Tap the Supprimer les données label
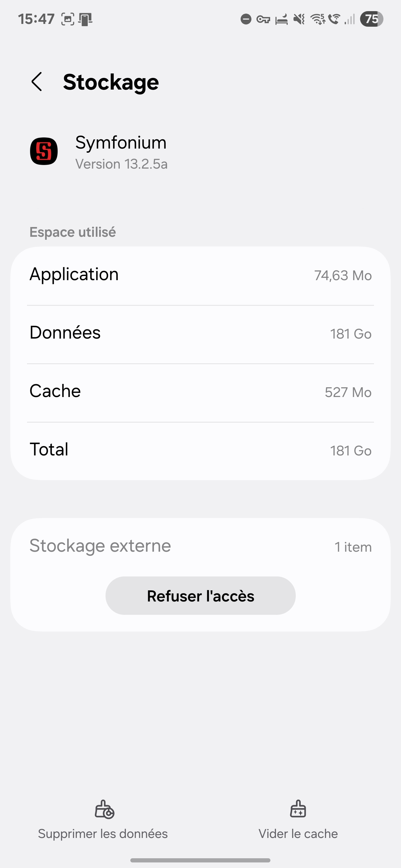This screenshot has width=401, height=868. 103,834
